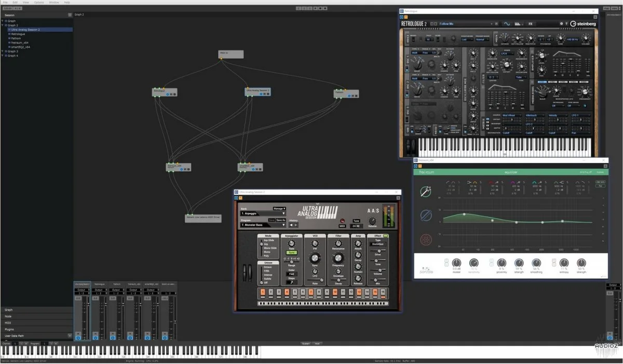Image resolution: width=623 pixels, height=364 pixels.
Task: Click the power icon on freiraum_x64 node
Action: (x=182, y=169)
